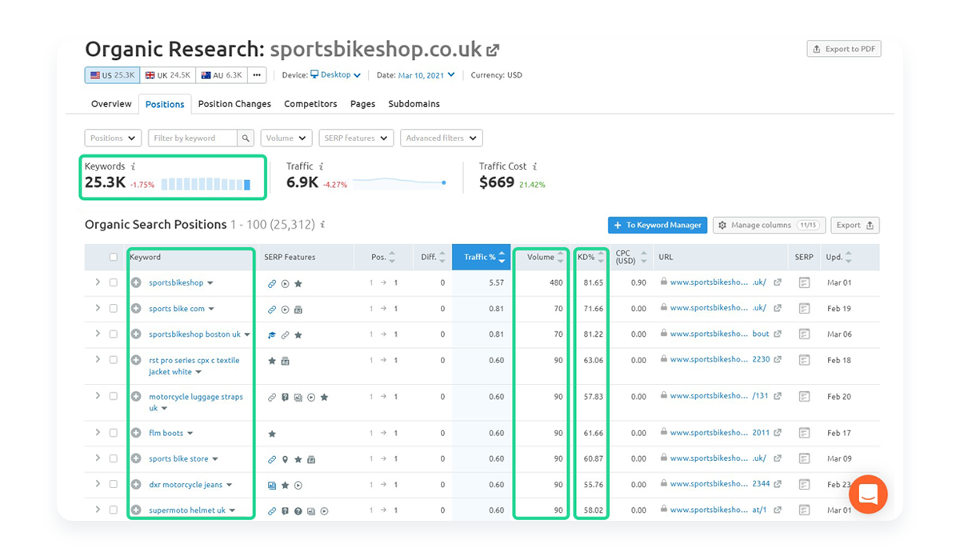Image resolution: width=960 pixels, height=560 pixels.
Task: Click info icon next to Keywords metric
Action: [x=133, y=166]
